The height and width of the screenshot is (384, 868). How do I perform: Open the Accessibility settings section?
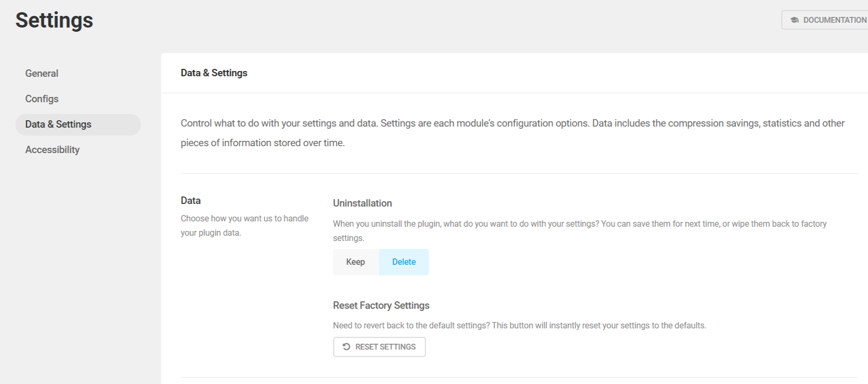[x=52, y=150]
